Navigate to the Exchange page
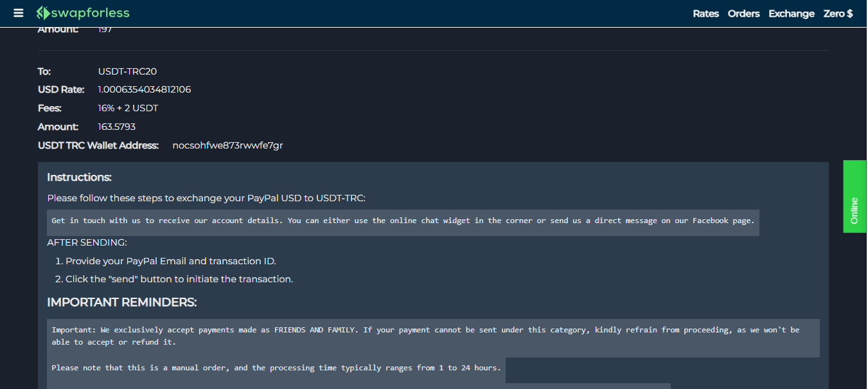The width and height of the screenshot is (868, 389). coord(791,14)
